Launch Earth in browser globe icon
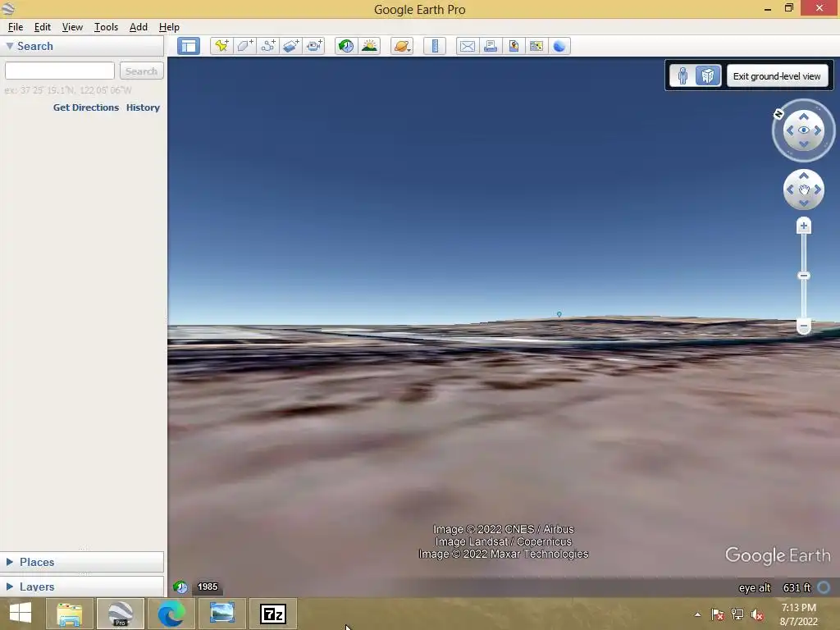Image resolution: width=840 pixels, height=630 pixels. tap(559, 46)
